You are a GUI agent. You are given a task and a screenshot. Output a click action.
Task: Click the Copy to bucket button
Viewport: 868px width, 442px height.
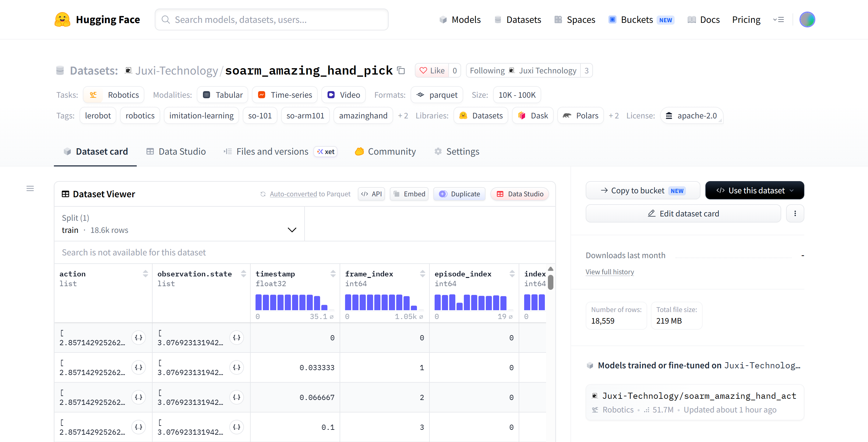click(x=643, y=190)
